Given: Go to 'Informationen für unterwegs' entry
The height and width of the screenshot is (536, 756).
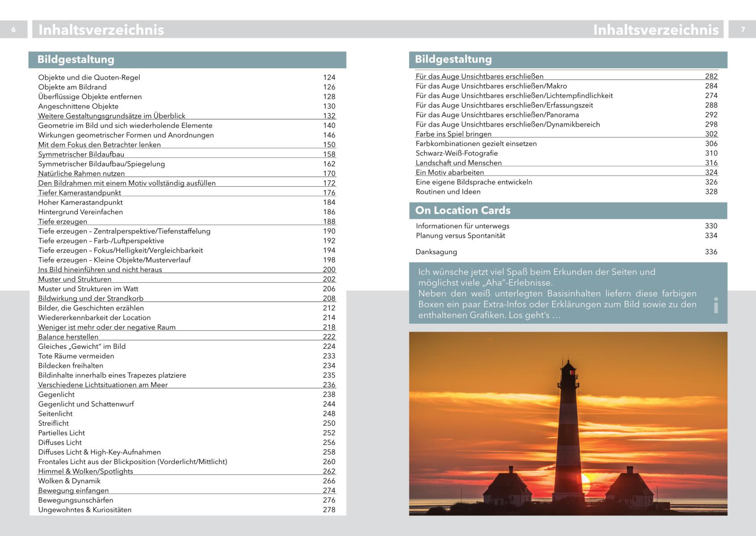Looking at the screenshot, I should [x=462, y=226].
